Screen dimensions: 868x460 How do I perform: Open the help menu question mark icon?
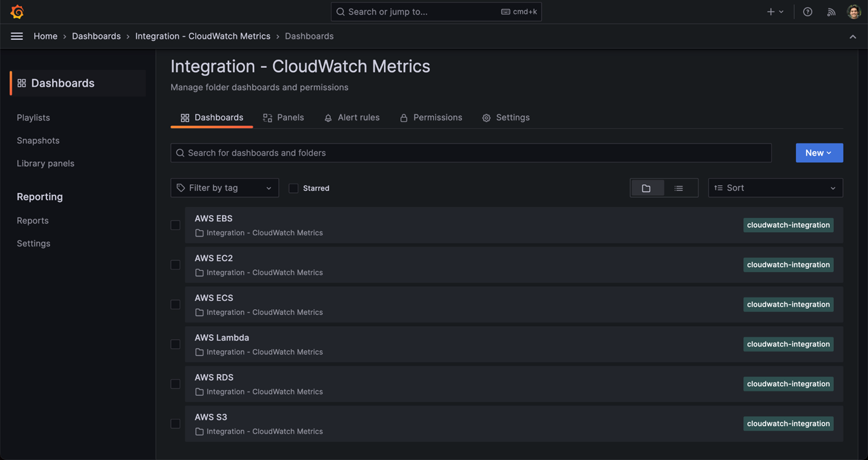(x=807, y=12)
